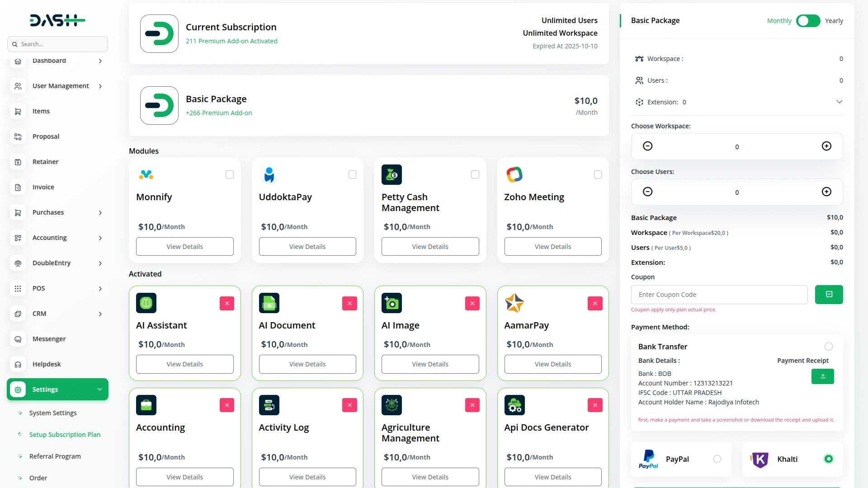
Task: Remove AI Assistant with red X icon
Action: tap(227, 304)
